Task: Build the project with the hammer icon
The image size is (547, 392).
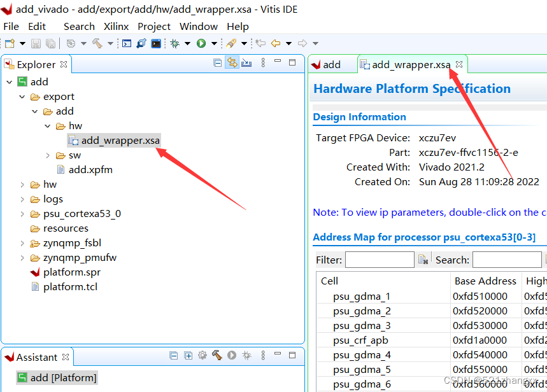Action: (97, 43)
